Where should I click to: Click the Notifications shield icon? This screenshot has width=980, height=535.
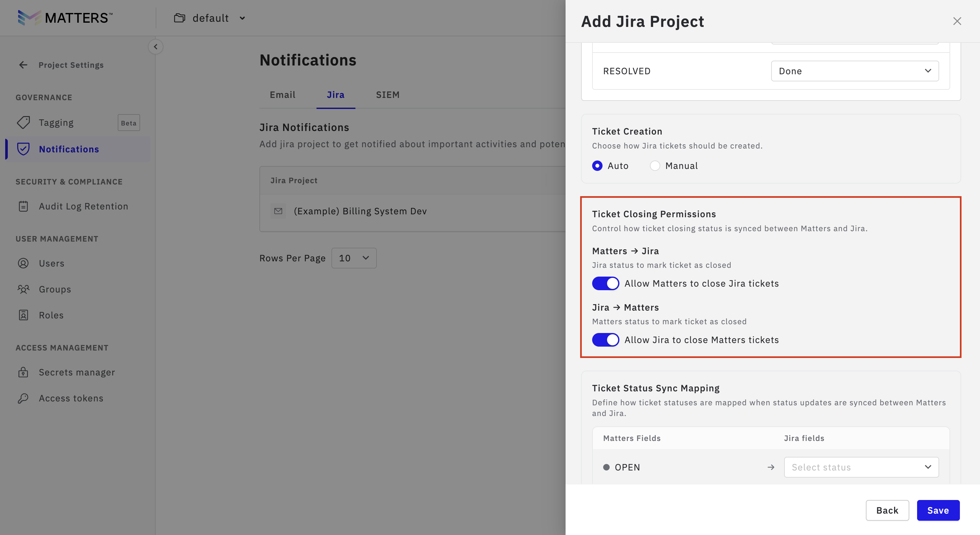click(23, 149)
